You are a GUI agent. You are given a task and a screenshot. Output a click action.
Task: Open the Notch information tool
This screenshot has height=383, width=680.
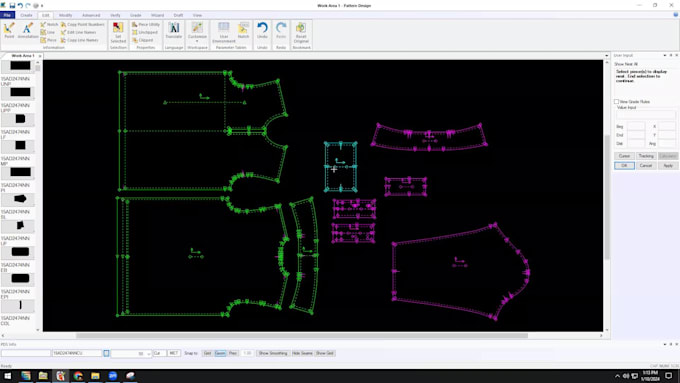[x=49, y=25]
